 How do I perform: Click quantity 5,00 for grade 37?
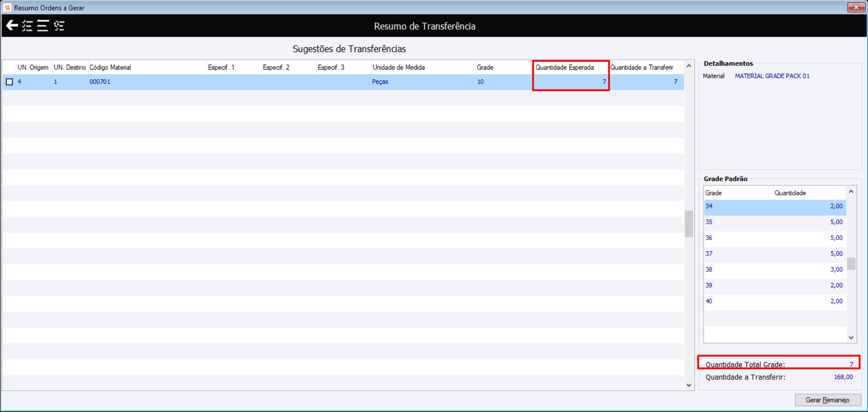click(x=836, y=254)
